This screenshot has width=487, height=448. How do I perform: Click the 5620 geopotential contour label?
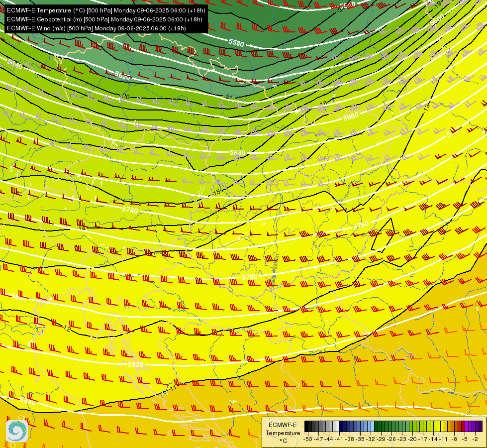click(x=122, y=75)
